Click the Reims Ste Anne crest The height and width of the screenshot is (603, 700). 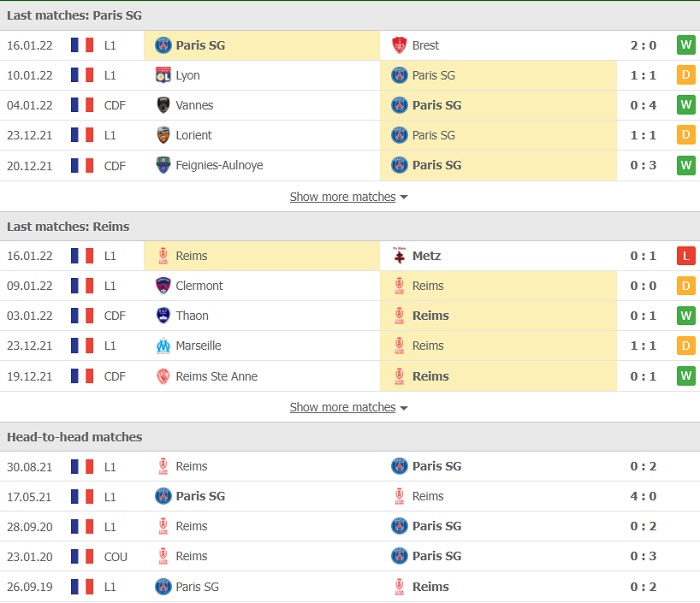coord(163,376)
